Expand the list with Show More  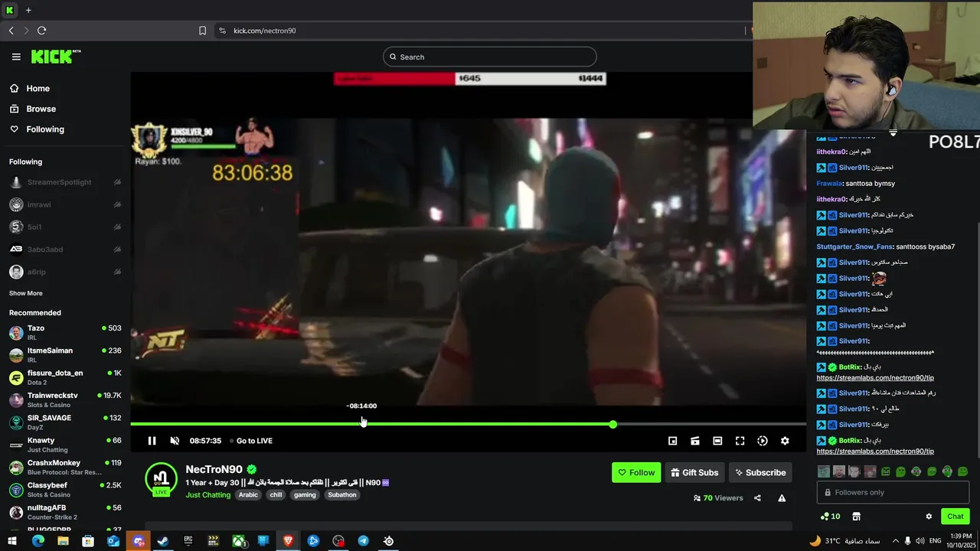[x=26, y=293]
